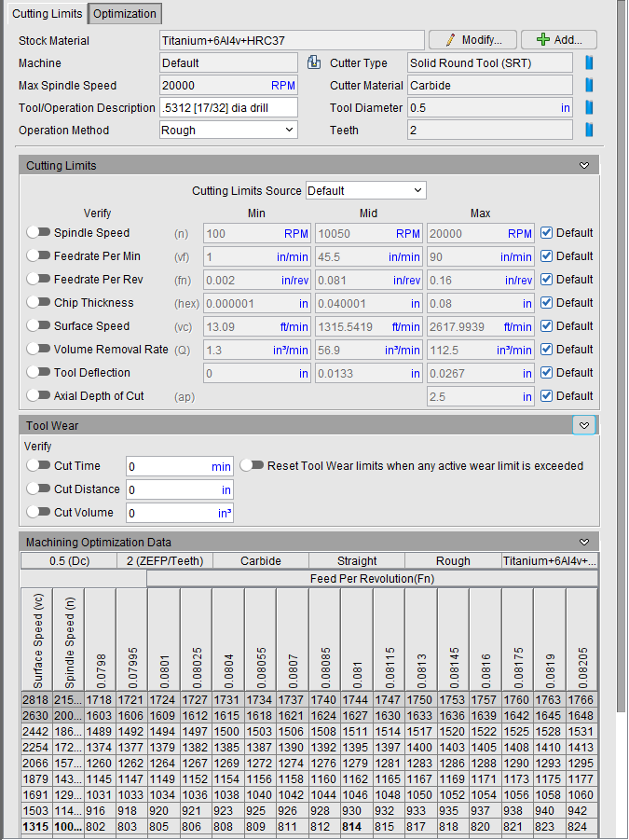Click the blue icon beside Tool Diameter
The width and height of the screenshot is (629, 840).
(x=589, y=107)
